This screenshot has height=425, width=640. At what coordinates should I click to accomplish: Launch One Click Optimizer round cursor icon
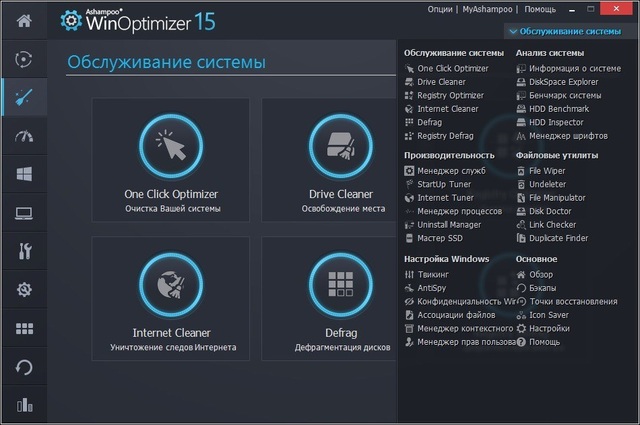tap(171, 148)
